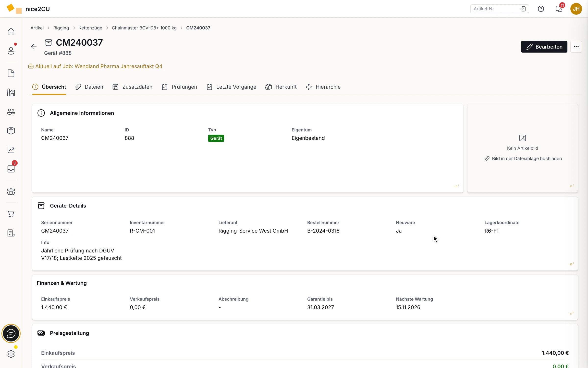Open Rigging in the breadcrumb
588x368 pixels.
[x=61, y=28]
